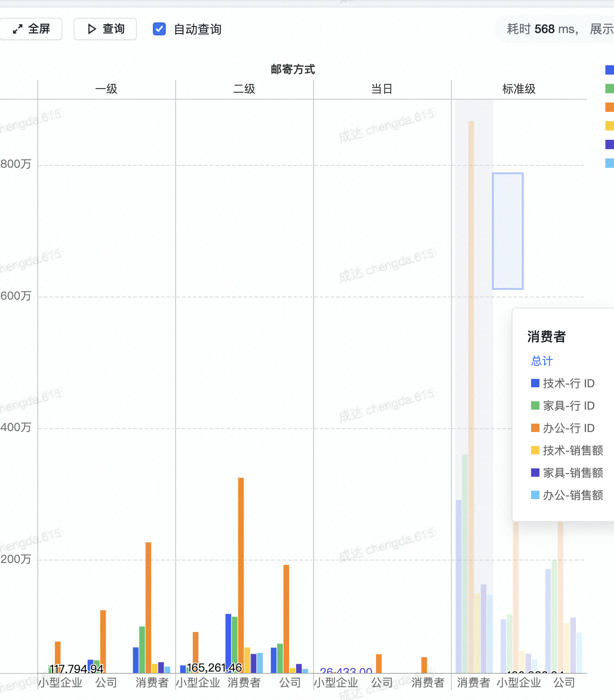Click the play triangle icon on 查询 button
Screen dimensions: 614x700
pos(92,28)
